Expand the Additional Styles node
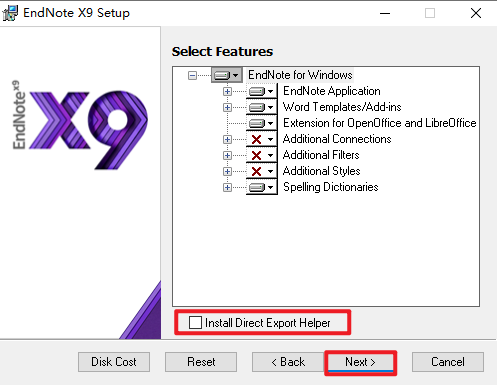Screen dimensions: 497x385 coord(227,171)
